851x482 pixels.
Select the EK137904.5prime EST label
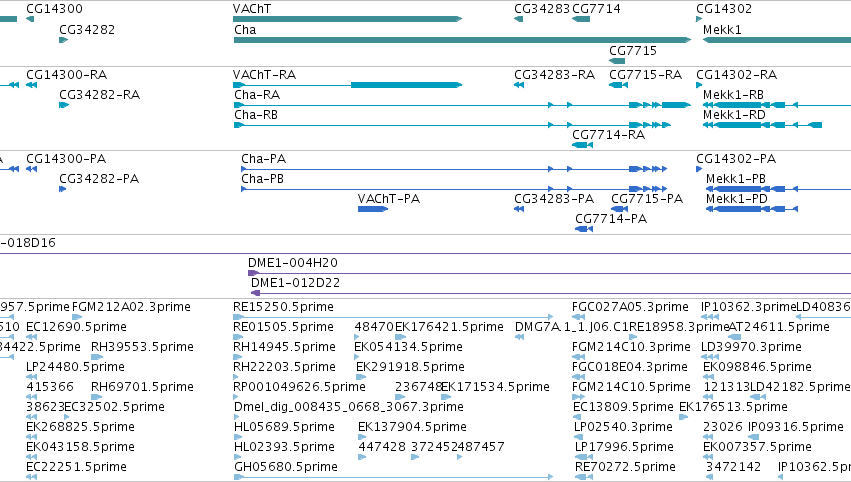point(412,427)
